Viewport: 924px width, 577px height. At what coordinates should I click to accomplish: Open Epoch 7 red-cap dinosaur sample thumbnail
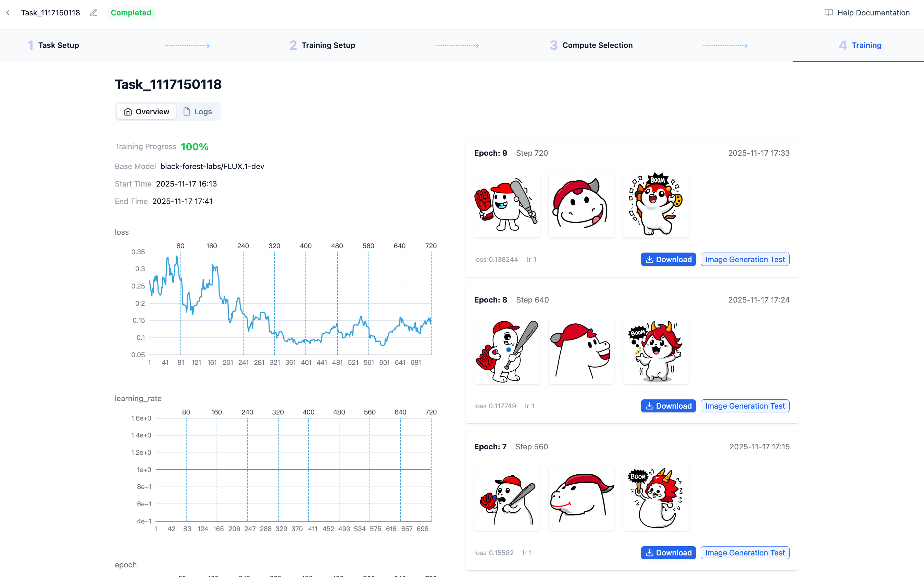581,498
